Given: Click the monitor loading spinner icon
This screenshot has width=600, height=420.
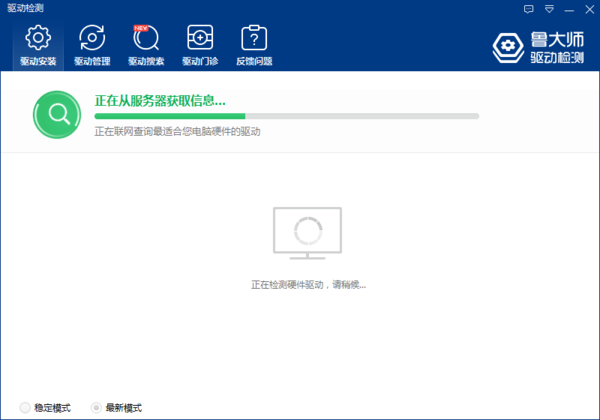Looking at the screenshot, I should coord(307,232).
